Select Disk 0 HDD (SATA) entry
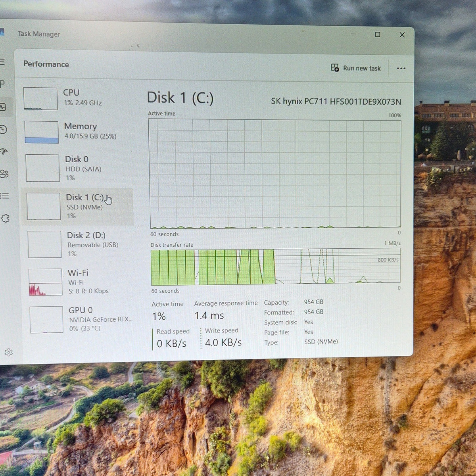 click(77, 168)
